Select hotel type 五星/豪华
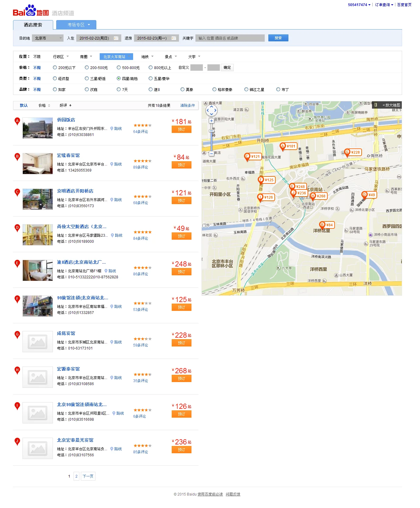 [x=150, y=78]
